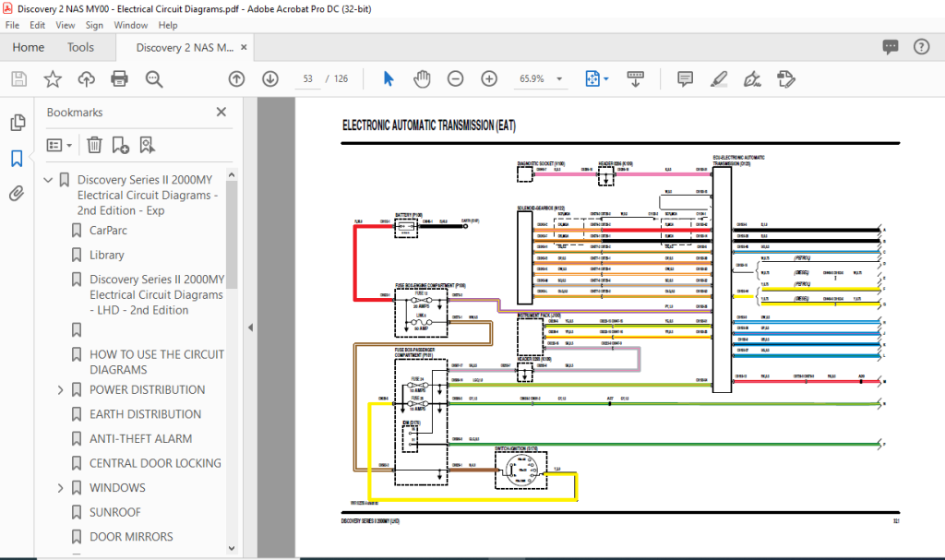Add a new bookmark

pos(120,145)
